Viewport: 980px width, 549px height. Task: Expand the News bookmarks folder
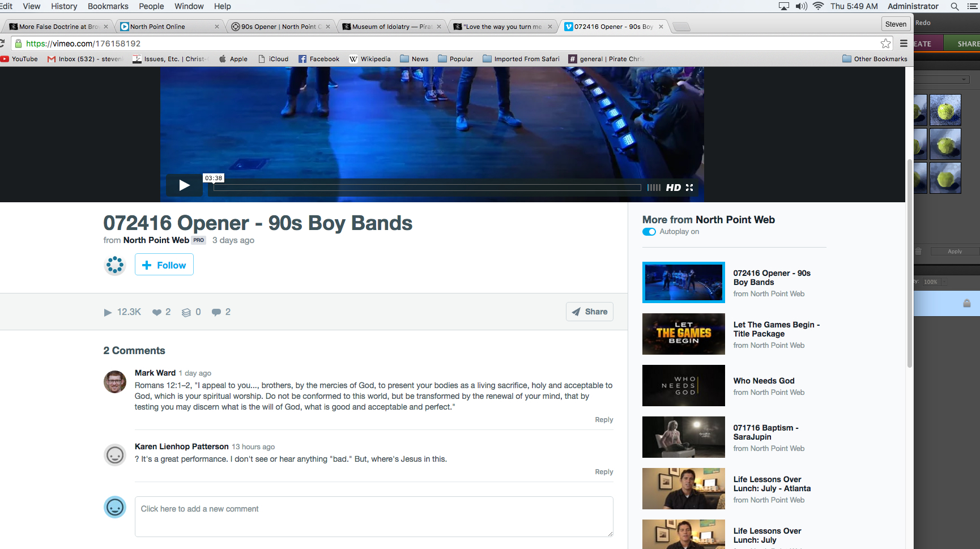pyautogui.click(x=414, y=59)
